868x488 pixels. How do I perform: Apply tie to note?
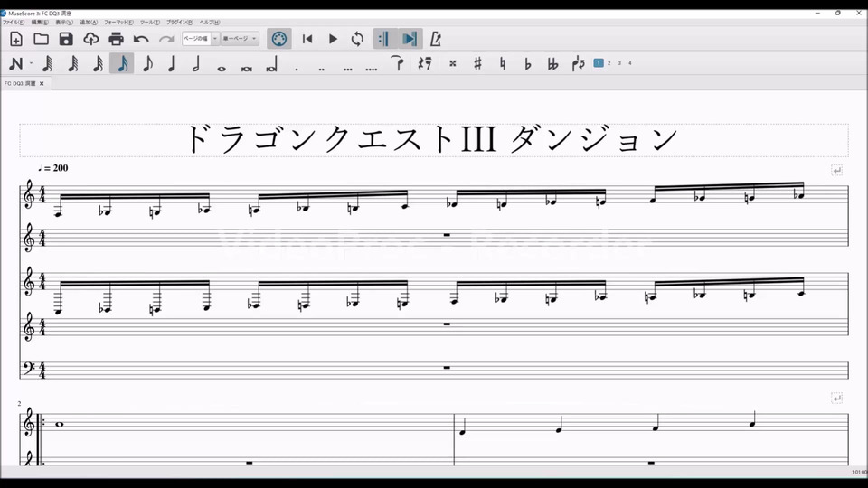397,63
